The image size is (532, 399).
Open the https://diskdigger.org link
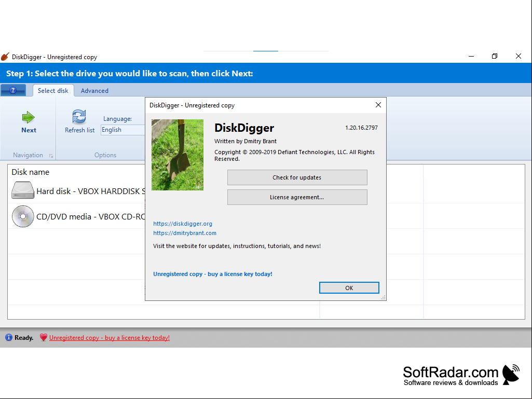point(183,224)
